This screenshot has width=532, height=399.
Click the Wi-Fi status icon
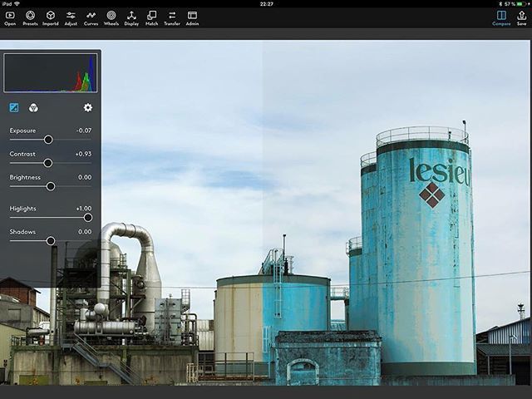coord(17,3)
